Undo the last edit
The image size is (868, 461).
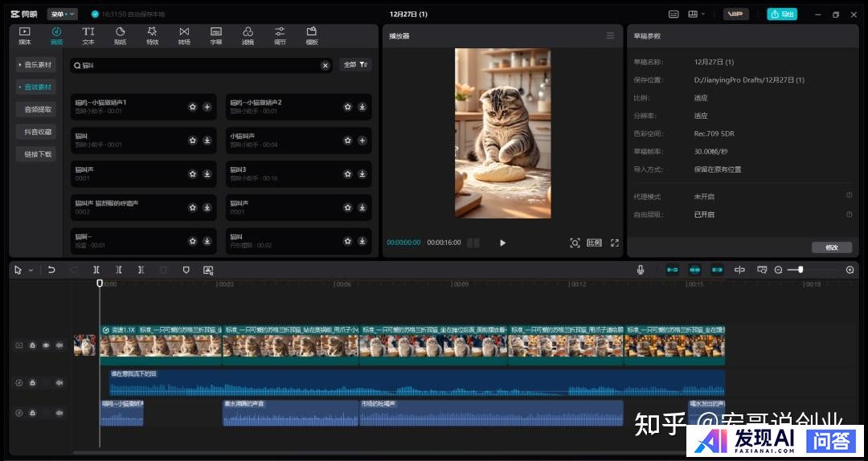51,270
